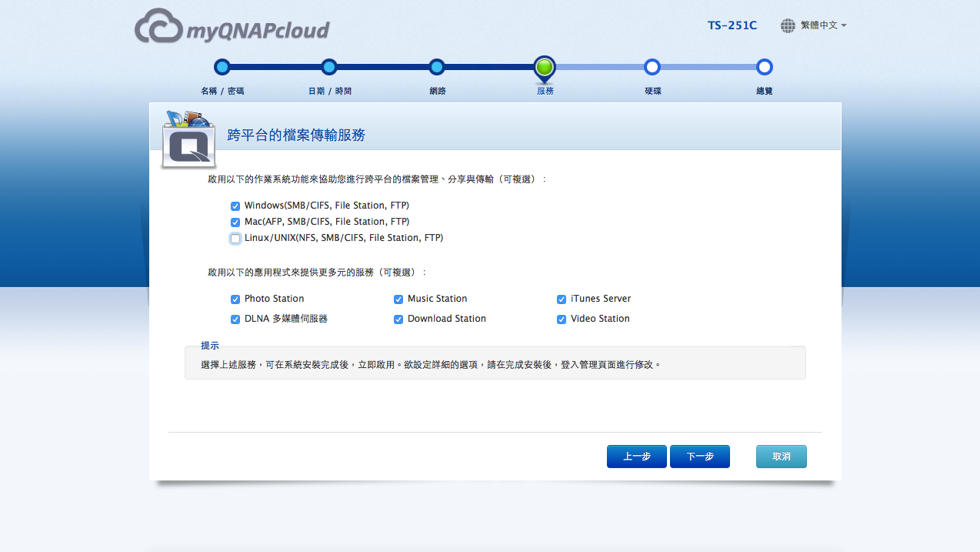Click the 跨平台的檔案傳輸服務 heading

296,135
